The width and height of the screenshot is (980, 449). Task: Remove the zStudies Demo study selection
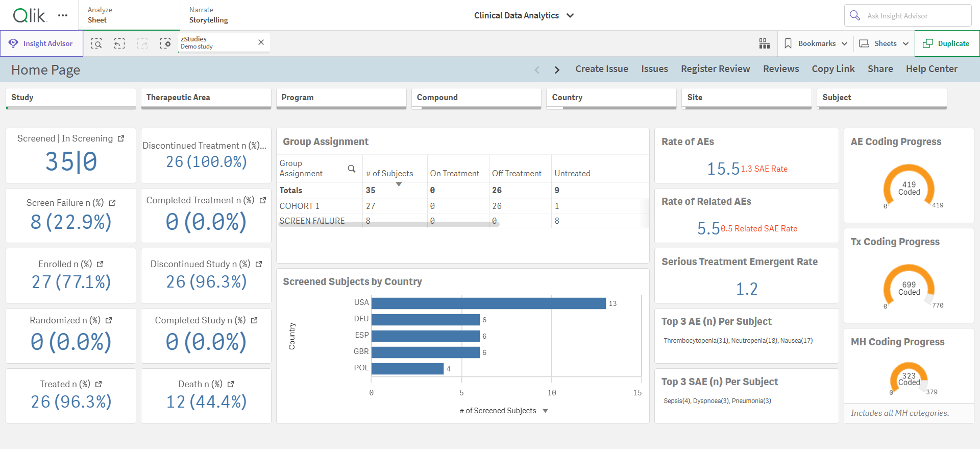[x=261, y=42]
